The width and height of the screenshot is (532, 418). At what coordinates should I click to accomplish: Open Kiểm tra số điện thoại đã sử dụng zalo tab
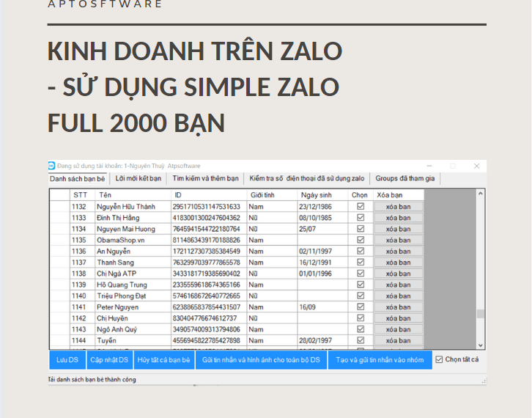307,178
